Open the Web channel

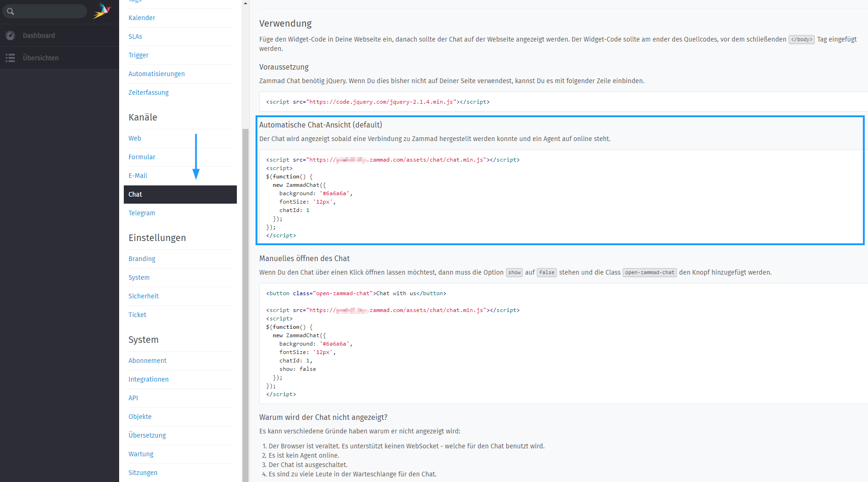[135, 138]
